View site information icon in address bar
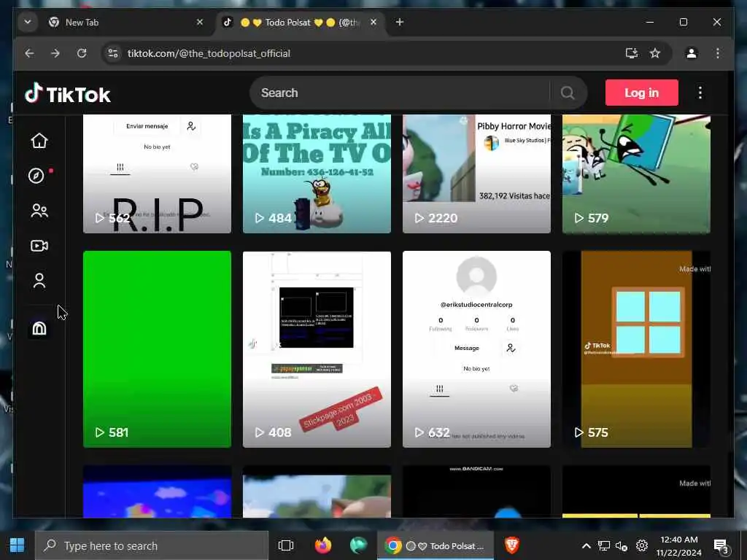The image size is (747, 560). point(113,53)
